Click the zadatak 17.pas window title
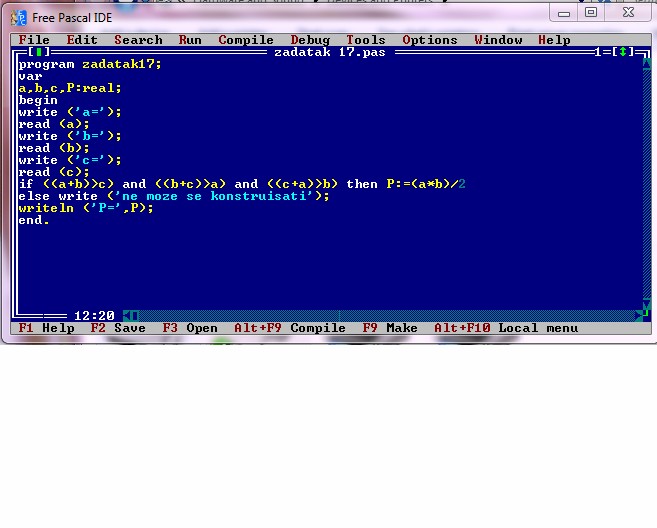 click(x=330, y=52)
